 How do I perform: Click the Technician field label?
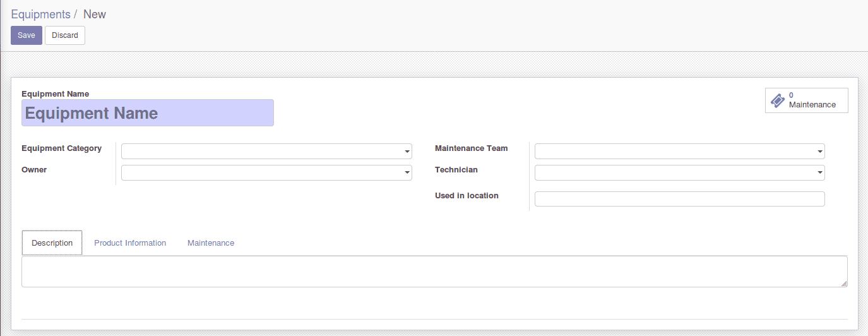pyautogui.click(x=456, y=170)
